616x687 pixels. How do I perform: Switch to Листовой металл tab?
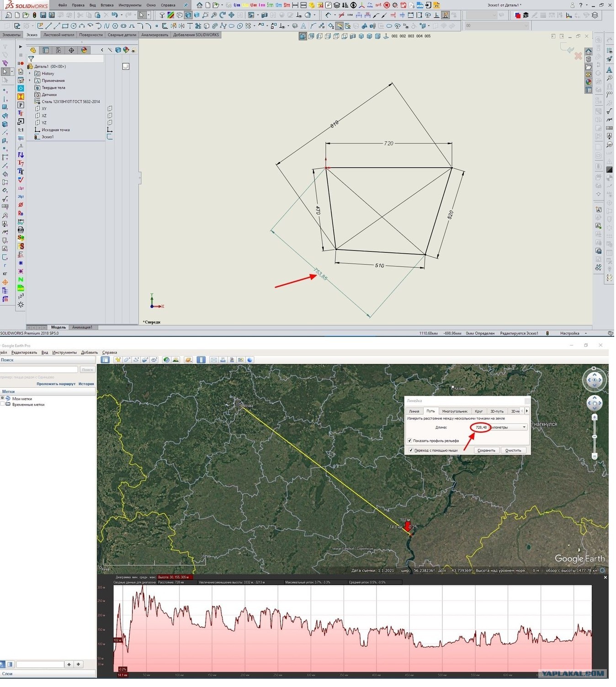coord(58,35)
